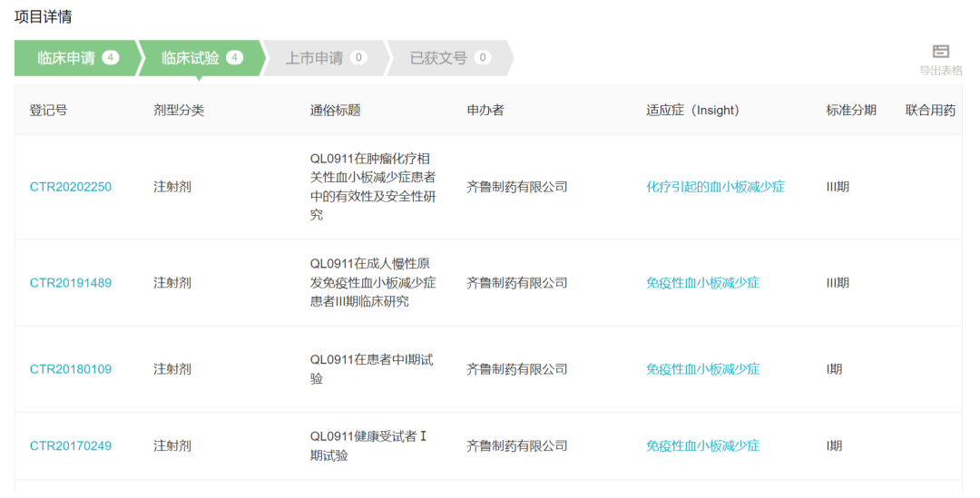980x498 pixels.
Task: Open registration link CTR20180109
Action: (x=71, y=369)
